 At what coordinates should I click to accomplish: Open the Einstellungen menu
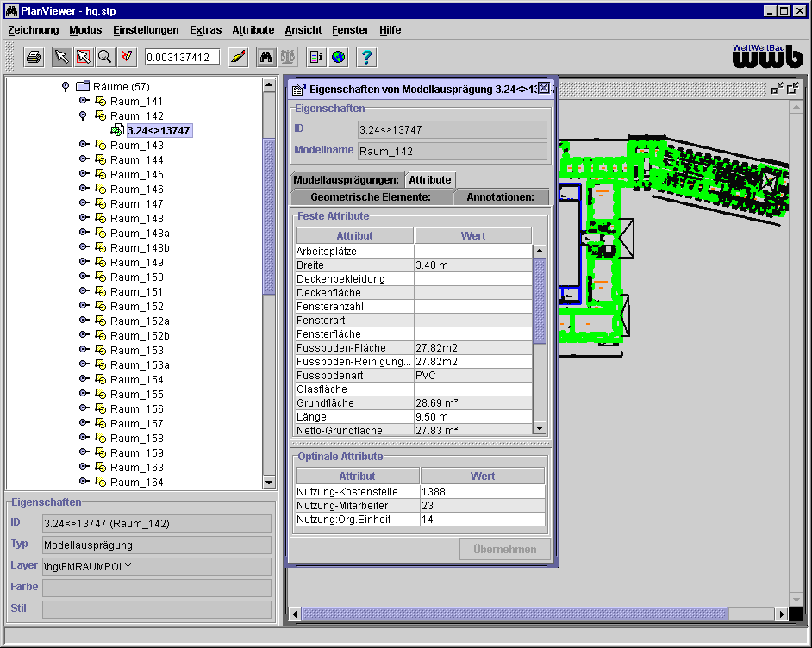tap(146, 30)
